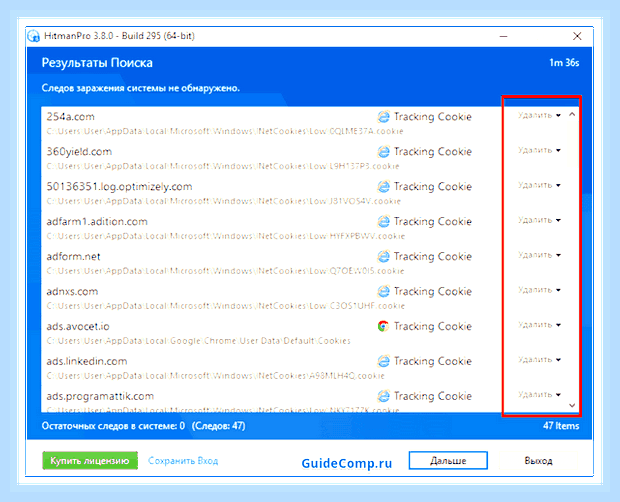Viewport: 620px width, 502px height.
Task: Click the IE icon in adnxs.com row
Action: coord(383,291)
